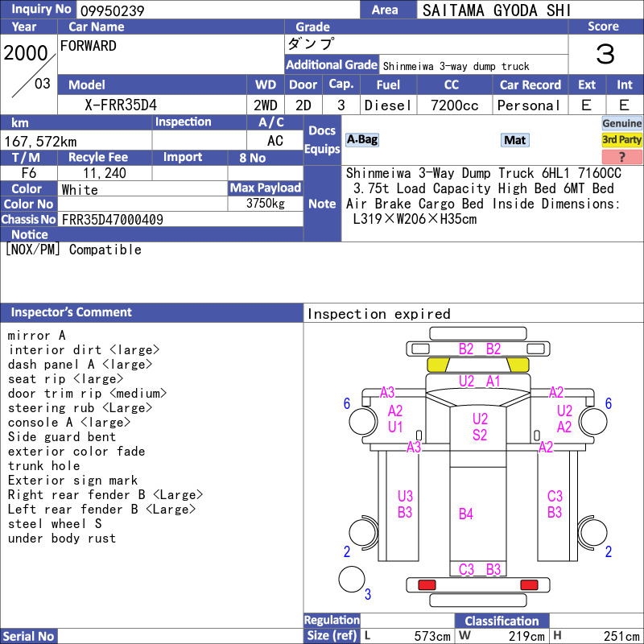This screenshot has width=644, height=644.
Task: Click the mileage 167,572km
Action: point(40,142)
